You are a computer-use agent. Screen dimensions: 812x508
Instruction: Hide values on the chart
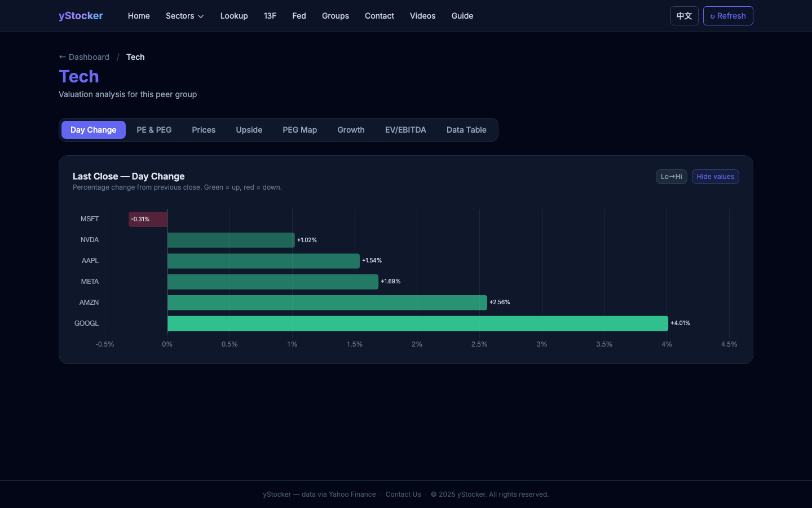[x=715, y=177]
